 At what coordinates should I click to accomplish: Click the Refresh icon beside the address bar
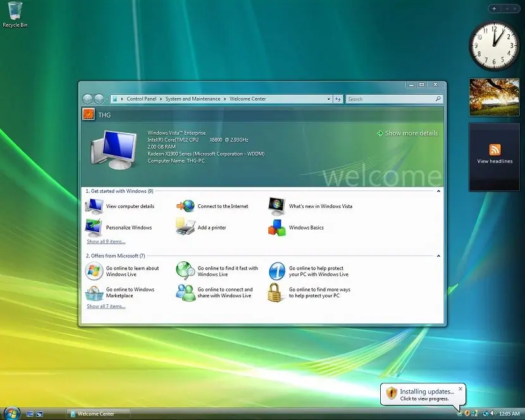[x=338, y=99]
